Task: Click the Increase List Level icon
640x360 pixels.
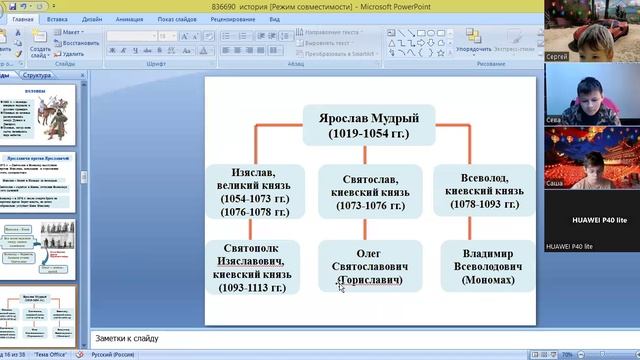Action: tap(272, 36)
